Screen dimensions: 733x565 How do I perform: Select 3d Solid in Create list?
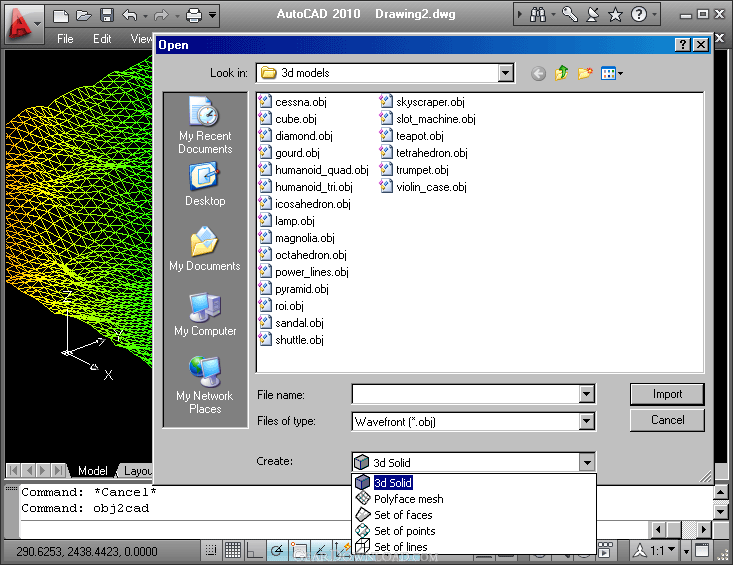point(474,482)
